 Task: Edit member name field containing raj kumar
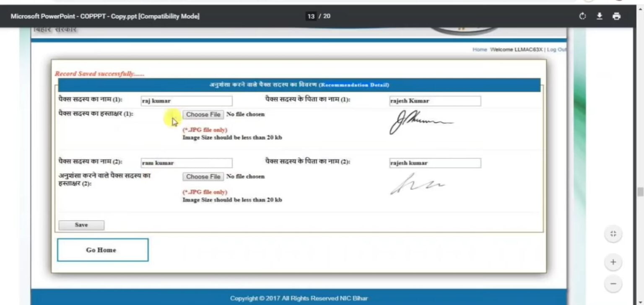187,101
